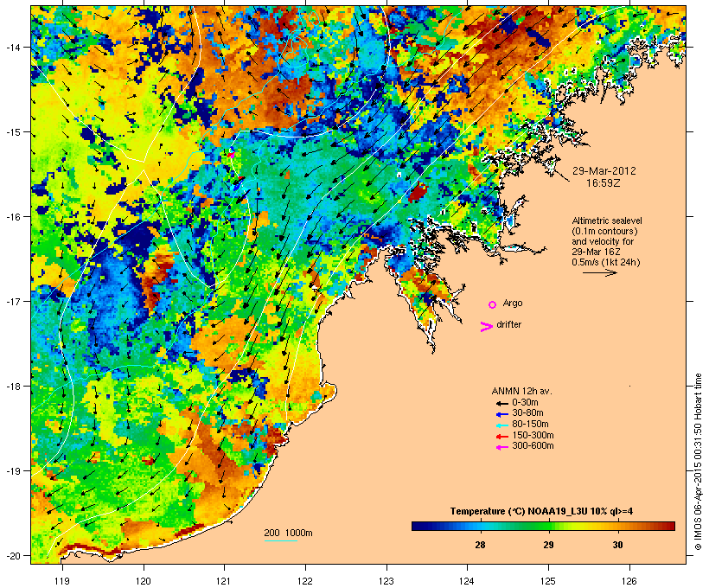
Task: Click the temperature color bar near 29
Action: coord(548,526)
